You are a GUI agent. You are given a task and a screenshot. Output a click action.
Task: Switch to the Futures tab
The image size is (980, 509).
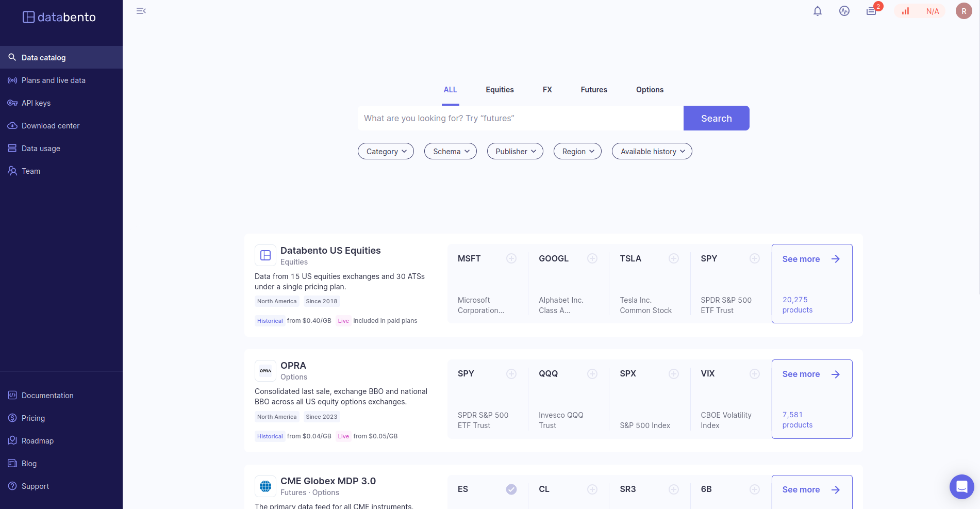pos(593,90)
